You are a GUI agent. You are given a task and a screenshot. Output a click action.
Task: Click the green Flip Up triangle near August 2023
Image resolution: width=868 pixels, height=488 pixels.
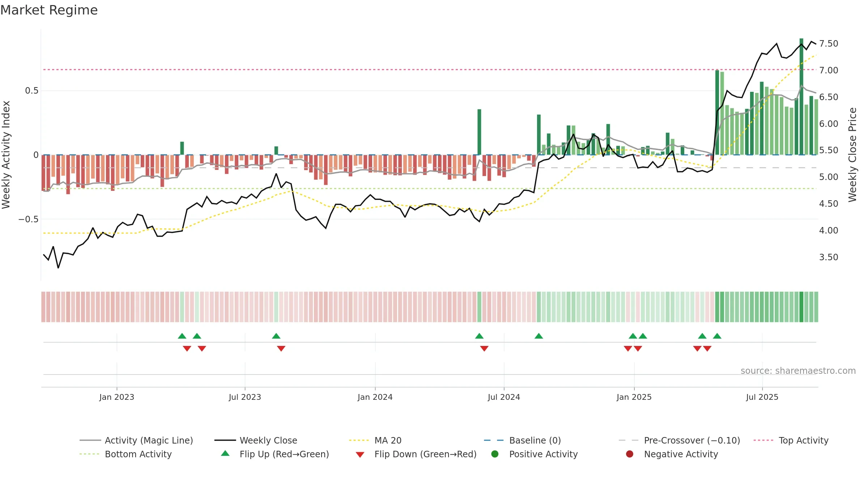276,336
